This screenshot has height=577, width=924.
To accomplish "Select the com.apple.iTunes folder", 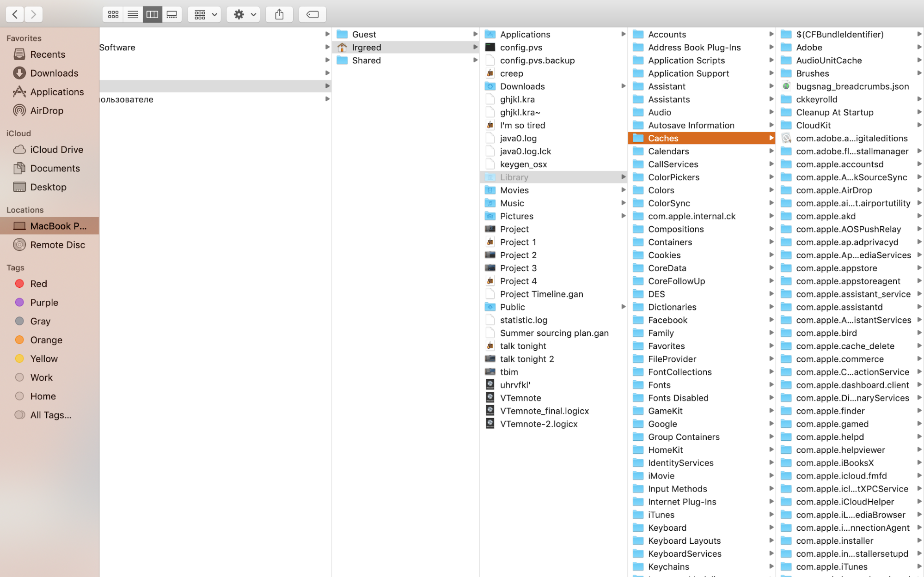I will click(x=850, y=566).
